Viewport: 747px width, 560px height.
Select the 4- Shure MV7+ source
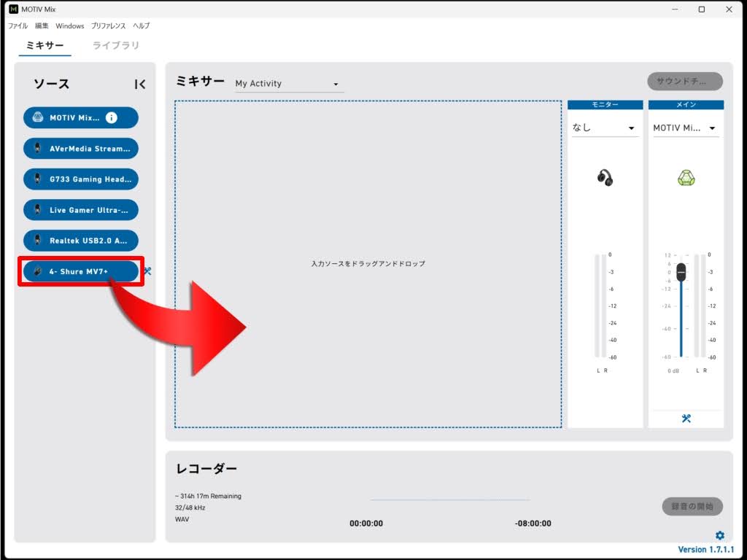pyautogui.click(x=80, y=271)
